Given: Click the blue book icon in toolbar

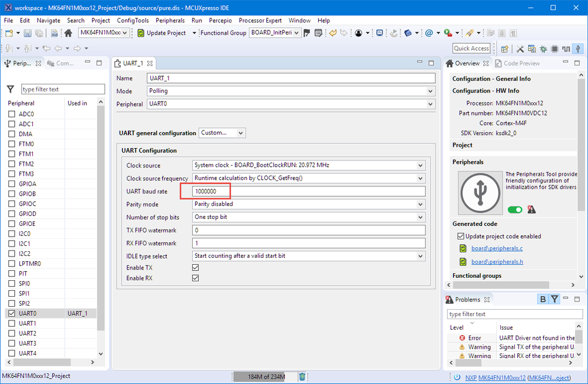Looking at the screenshot, I should 408,33.
